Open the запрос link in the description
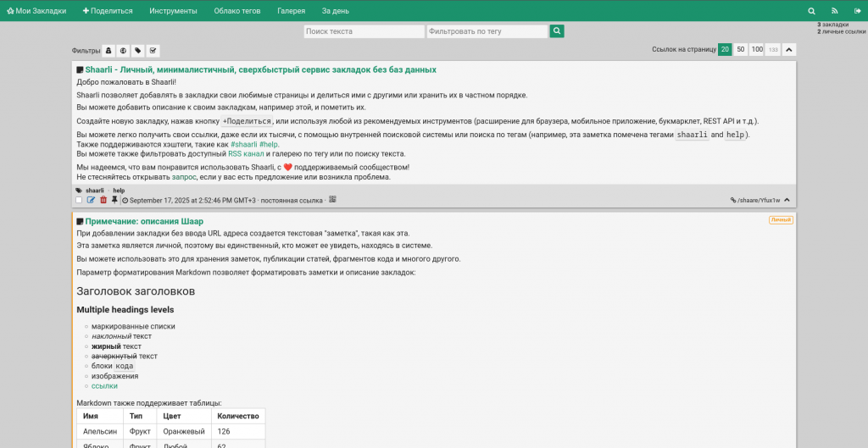Viewport: 868px width, 448px height. point(184,177)
